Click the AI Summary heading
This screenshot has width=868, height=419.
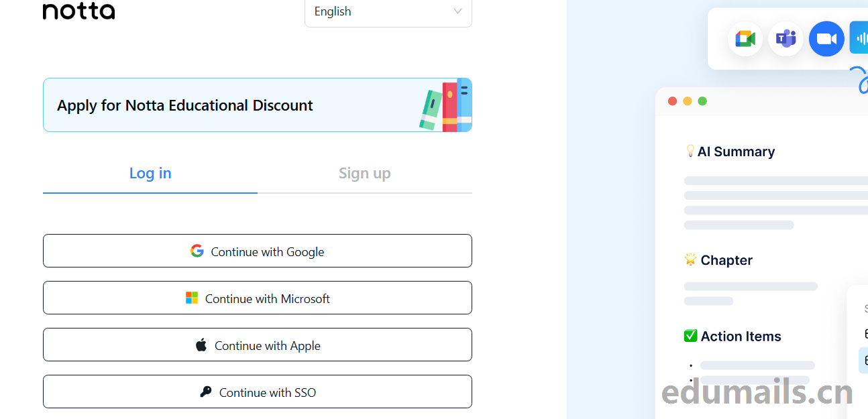[x=730, y=152]
